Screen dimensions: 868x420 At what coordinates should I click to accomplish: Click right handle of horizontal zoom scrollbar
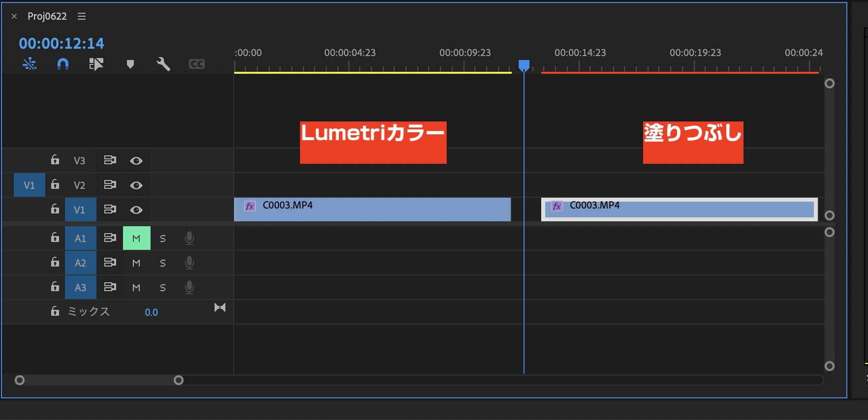(179, 380)
